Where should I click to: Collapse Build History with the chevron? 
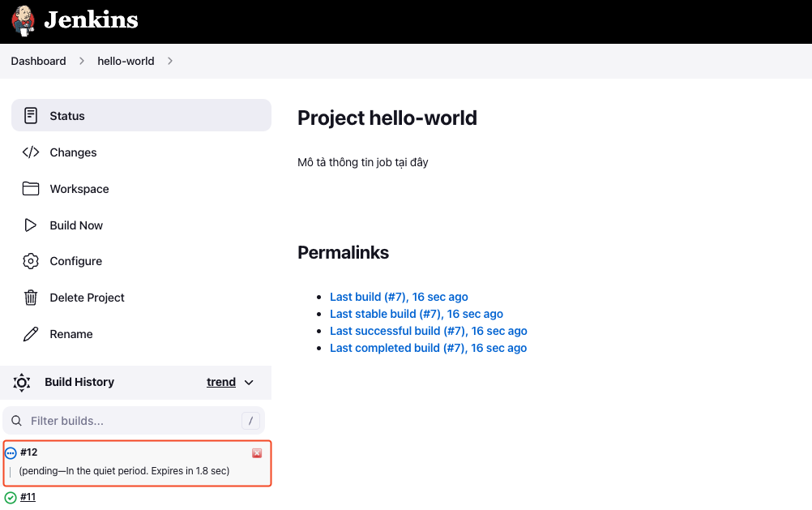(249, 383)
